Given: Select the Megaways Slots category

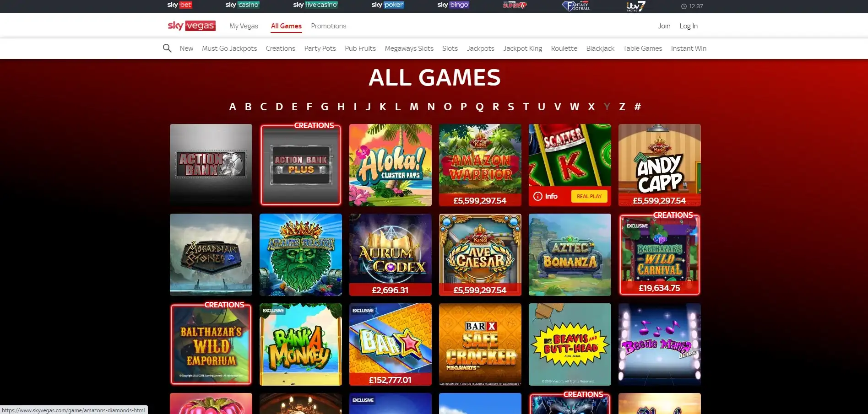Looking at the screenshot, I should coord(409,48).
